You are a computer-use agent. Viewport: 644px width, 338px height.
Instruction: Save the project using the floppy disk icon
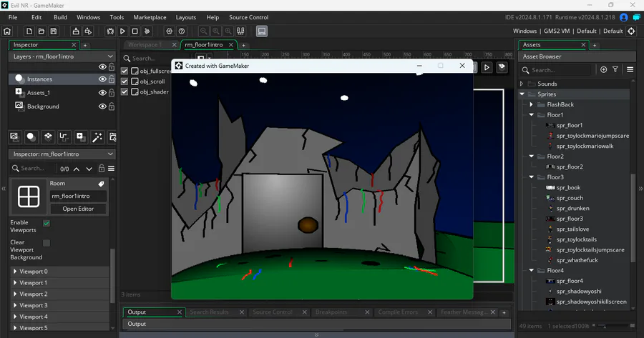[x=53, y=31]
